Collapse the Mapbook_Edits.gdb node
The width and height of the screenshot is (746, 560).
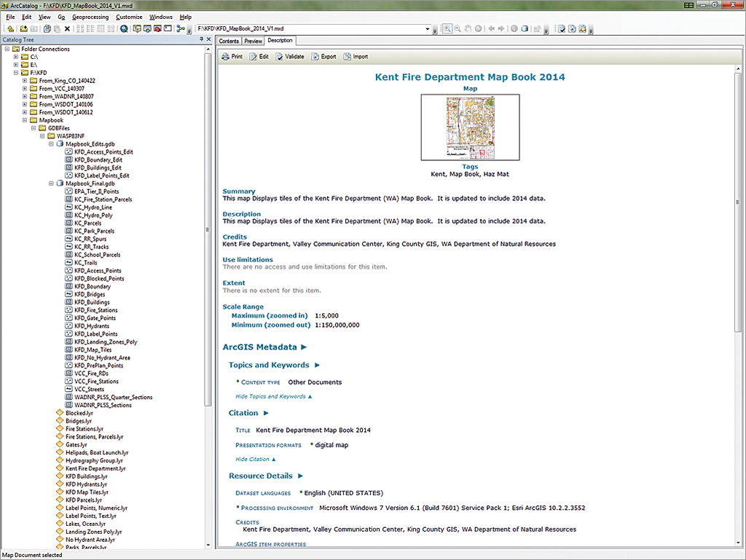point(51,143)
